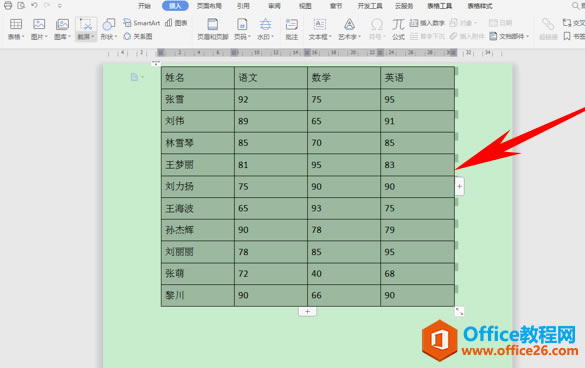585x368 pixels.
Task: Switch to the 视图 view tab
Action: tap(305, 6)
